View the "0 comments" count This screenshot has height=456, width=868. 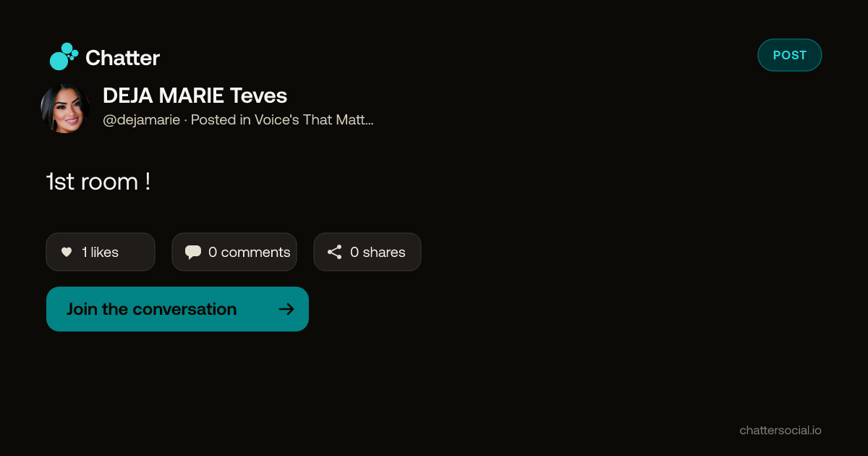click(x=250, y=252)
